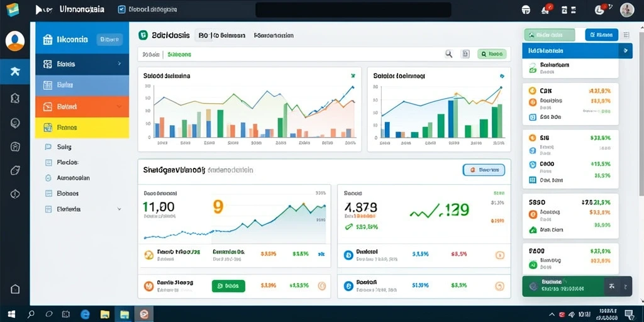The height and width of the screenshot is (322, 644).
Task: Click the house icon in the dark sidebar
Action: pyautogui.click(x=15, y=289)
